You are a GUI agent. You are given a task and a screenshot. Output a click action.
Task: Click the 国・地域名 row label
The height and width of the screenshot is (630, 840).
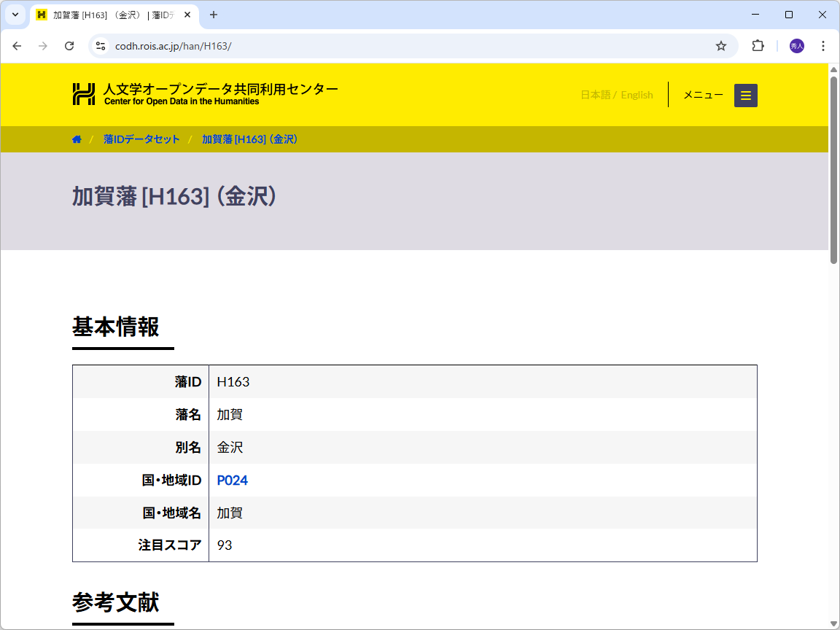pos(171,513)
